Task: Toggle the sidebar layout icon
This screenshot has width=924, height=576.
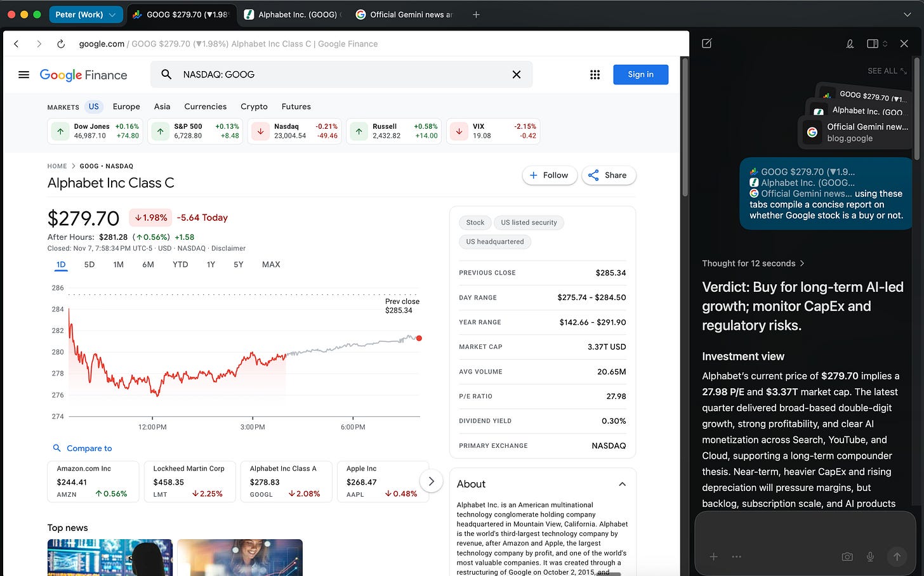Action: tap(873, 43)
